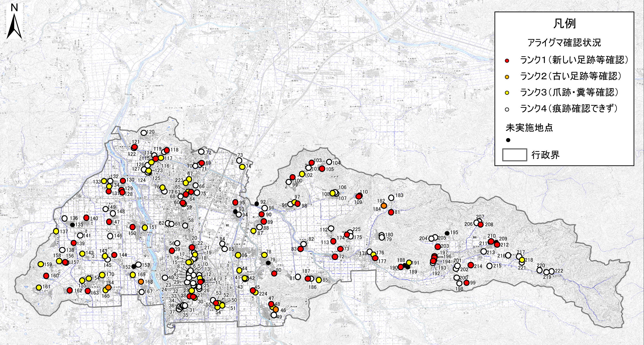The width and height of the screenshot is (644, 345).
Task: Click yellow marker at point 161
Action: point(39,287)
